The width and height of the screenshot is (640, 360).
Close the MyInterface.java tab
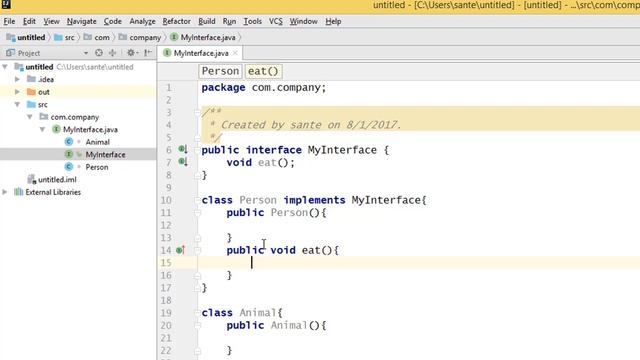click(x=235, y=53)
